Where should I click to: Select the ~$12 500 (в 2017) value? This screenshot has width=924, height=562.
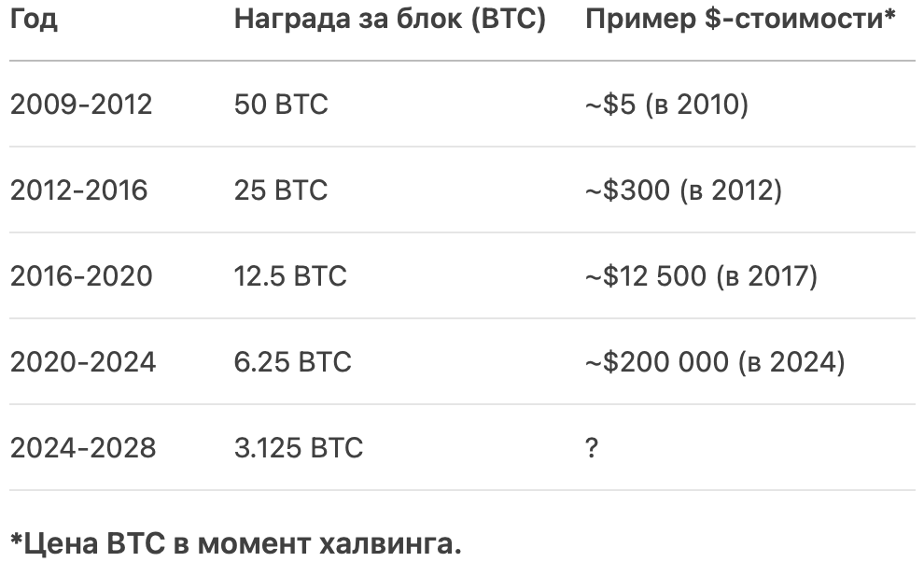click(701, 276)
